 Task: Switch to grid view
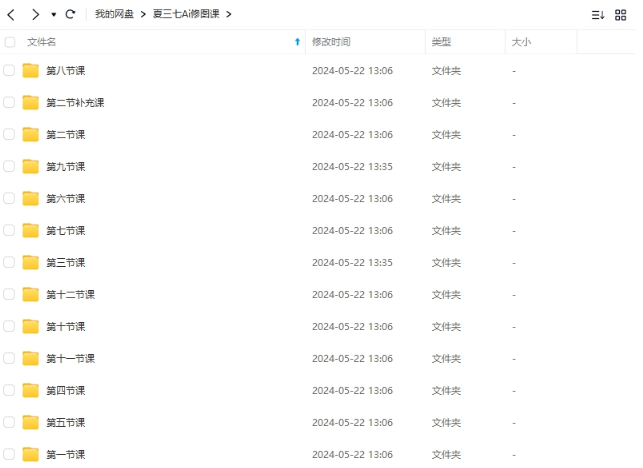coord(620,15)
